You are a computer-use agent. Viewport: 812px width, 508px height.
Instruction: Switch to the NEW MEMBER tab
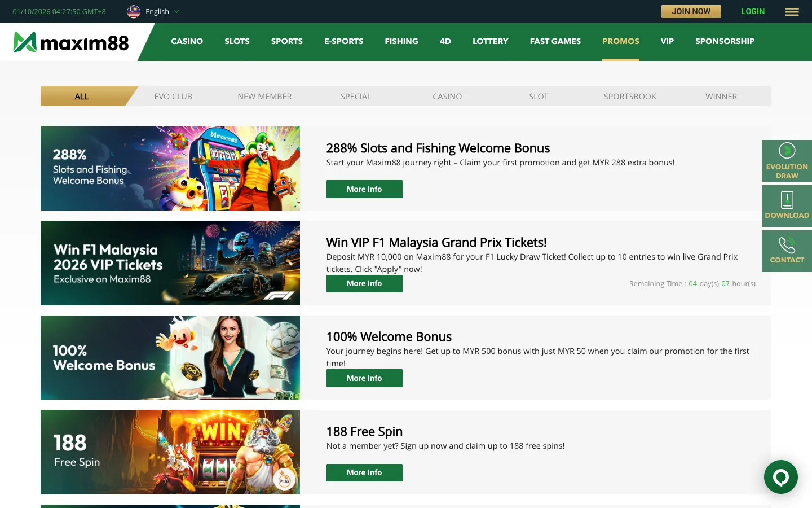(x=264, y=96)
